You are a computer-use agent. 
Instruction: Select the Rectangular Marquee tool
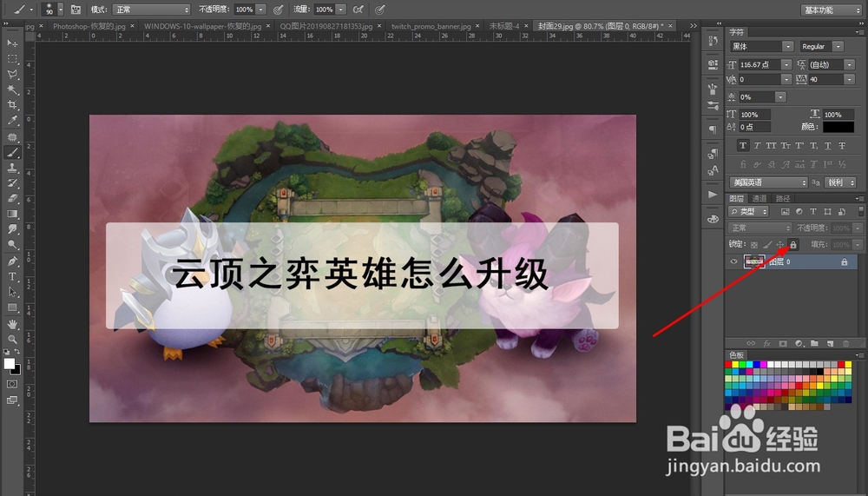click(x=12, y=59)
